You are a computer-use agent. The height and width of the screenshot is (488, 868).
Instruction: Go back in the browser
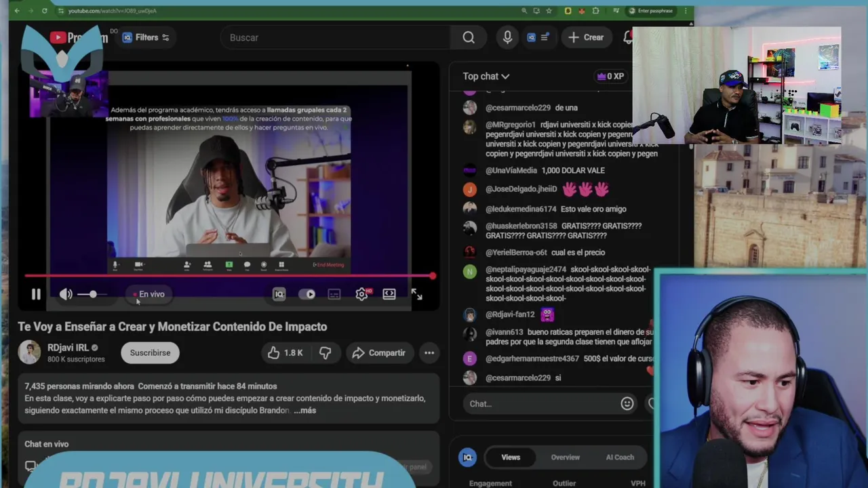(17, 11)
